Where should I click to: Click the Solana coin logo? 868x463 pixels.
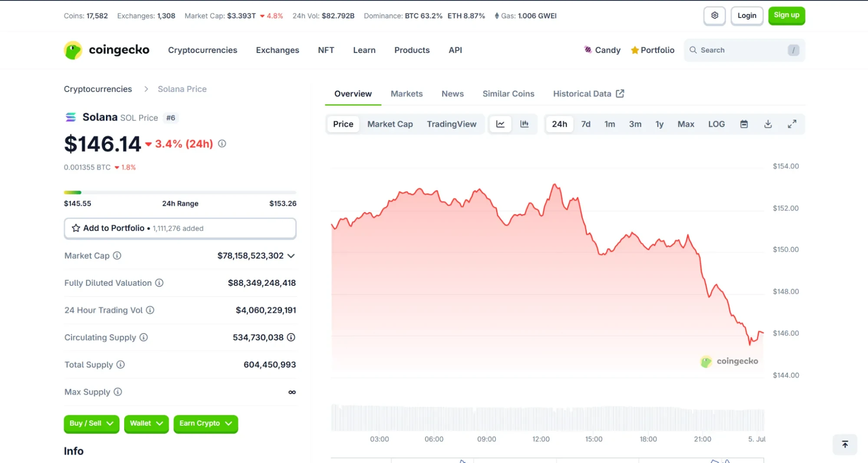click(70, 117)
